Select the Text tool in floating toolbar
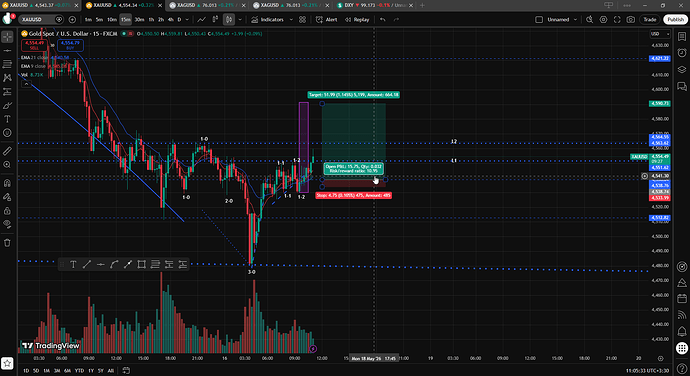690x376 pixels. tap(73, 264)
